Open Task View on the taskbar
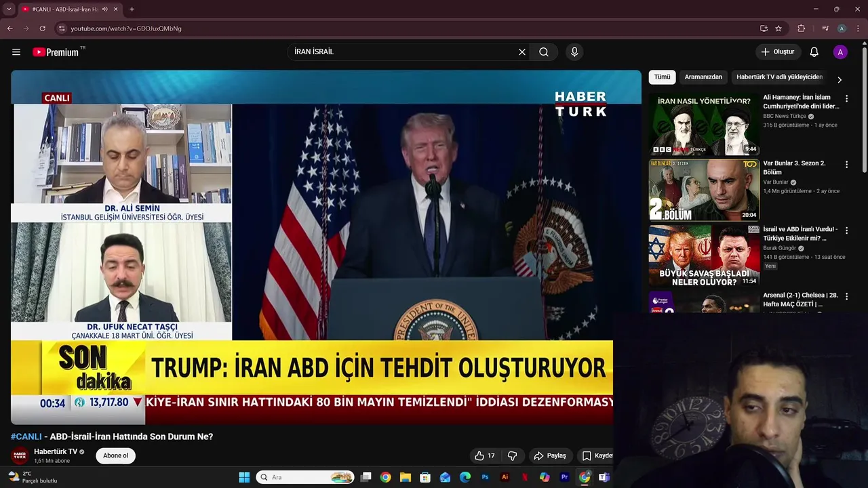Viewport: 868px width, 488px height. click(366, 477)
